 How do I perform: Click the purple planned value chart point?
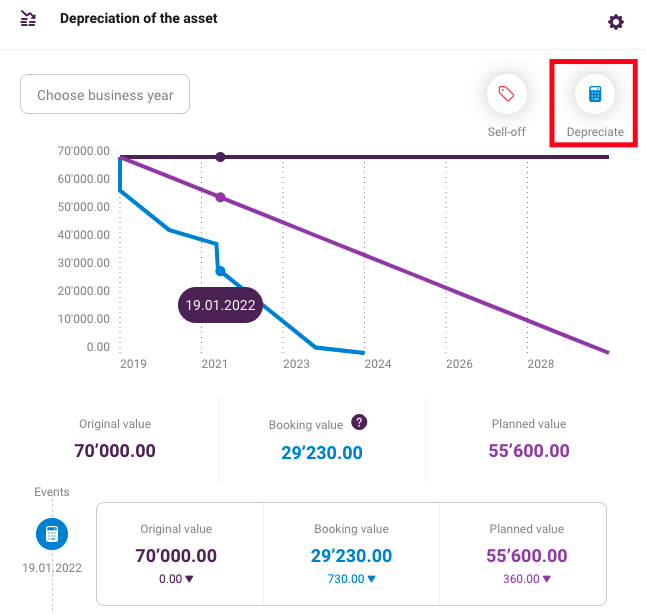tap(220, 197)
